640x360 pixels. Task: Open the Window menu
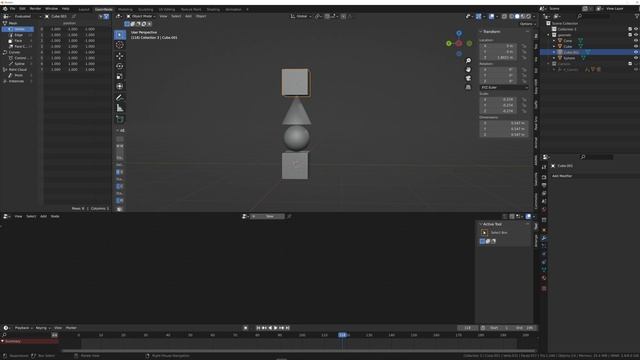click(x=51, y=9)
